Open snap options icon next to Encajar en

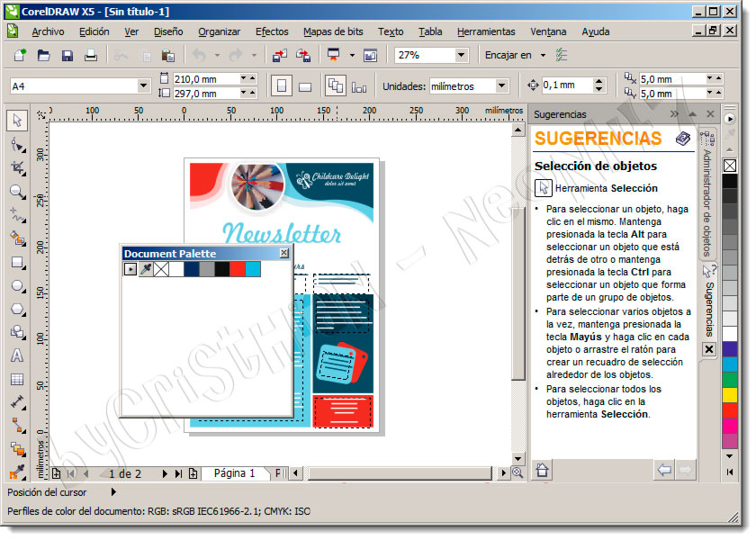(561, 55)
